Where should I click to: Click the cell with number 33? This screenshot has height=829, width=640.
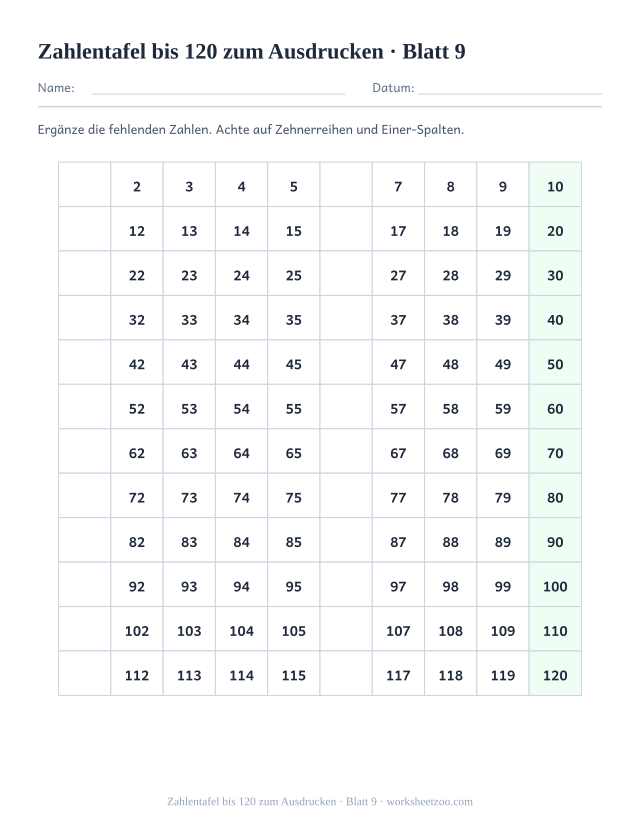pyautogui.click(x=189, y=318)
